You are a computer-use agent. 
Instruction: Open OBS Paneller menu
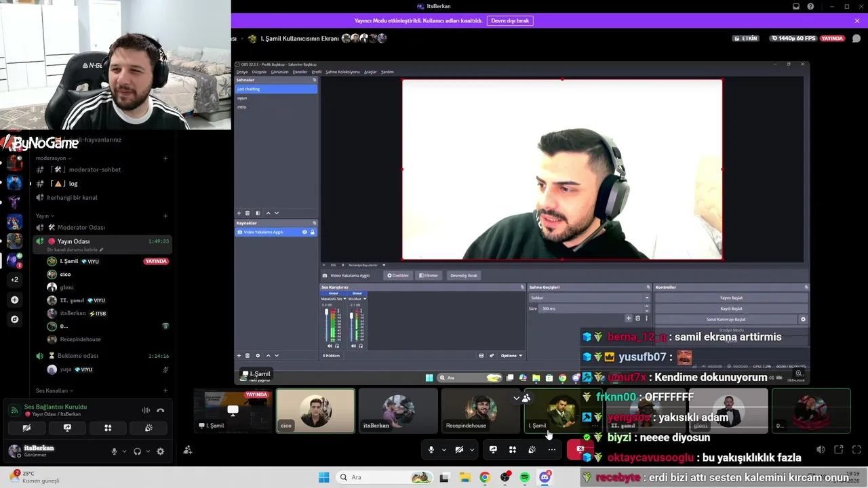300,72
